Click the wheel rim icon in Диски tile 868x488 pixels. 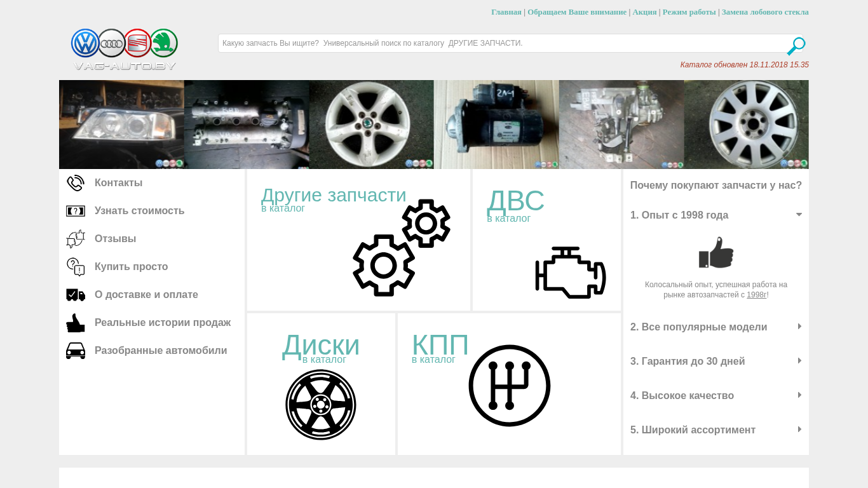(321, 405)
